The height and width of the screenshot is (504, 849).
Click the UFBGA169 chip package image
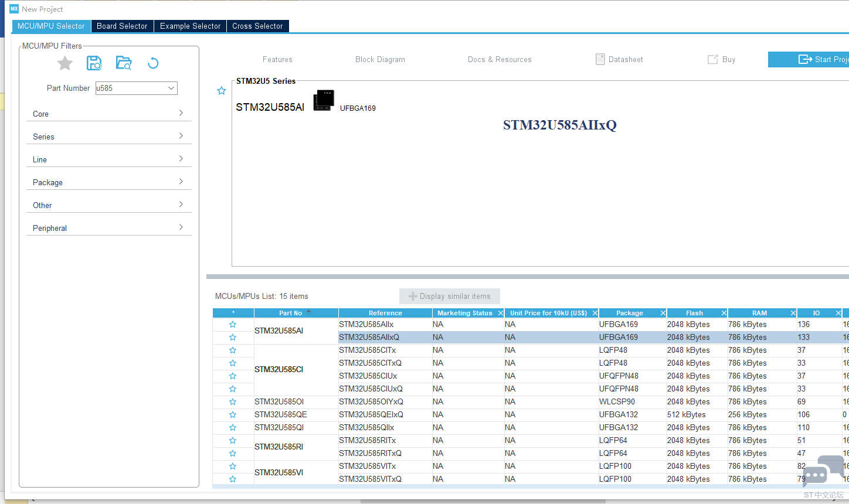pyautogui.click(x=324, y=101)
